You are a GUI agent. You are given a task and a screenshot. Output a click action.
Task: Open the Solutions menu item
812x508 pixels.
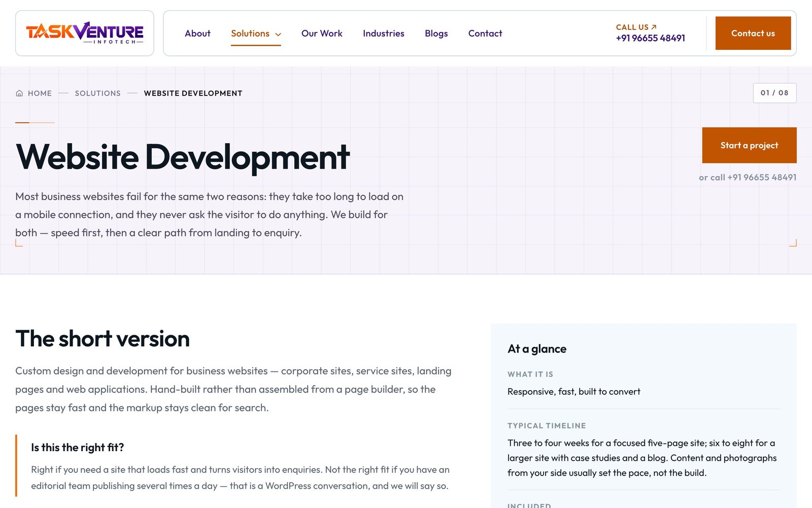250,34
